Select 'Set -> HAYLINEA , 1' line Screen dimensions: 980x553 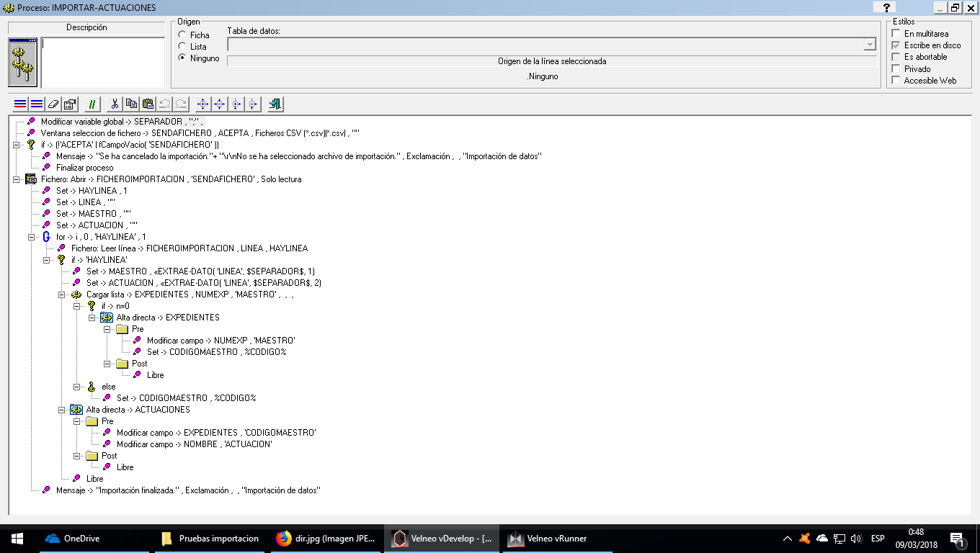[92, 191]
